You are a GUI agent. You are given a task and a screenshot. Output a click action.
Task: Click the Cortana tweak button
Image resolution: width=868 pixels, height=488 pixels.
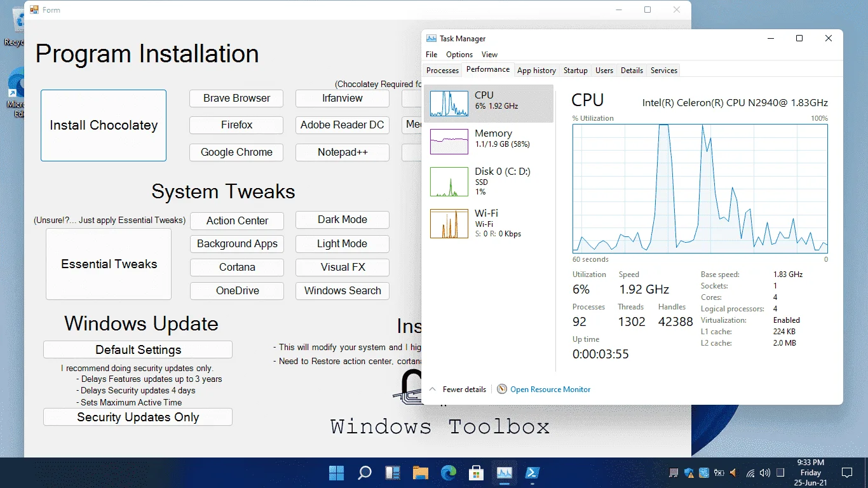(x=237, y=268)
